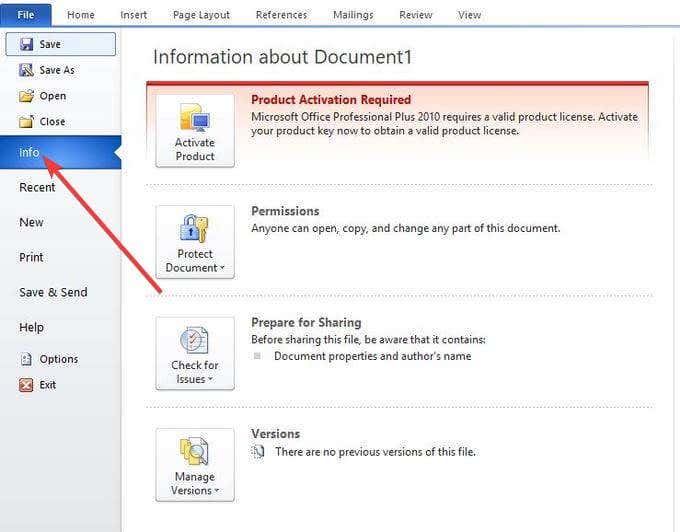Click the Product Activation Required heading

tap(331, 100)
